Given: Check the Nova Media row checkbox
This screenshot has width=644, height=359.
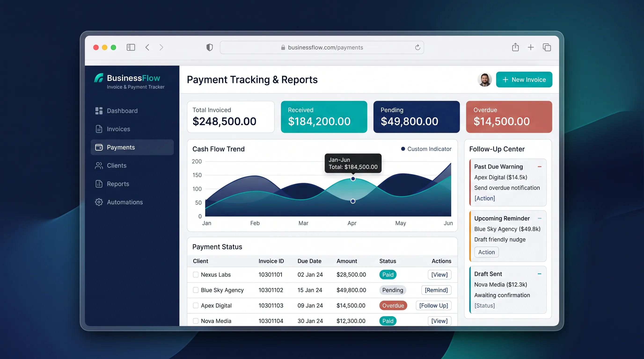Looking at the screenshot, I should 195,321.
